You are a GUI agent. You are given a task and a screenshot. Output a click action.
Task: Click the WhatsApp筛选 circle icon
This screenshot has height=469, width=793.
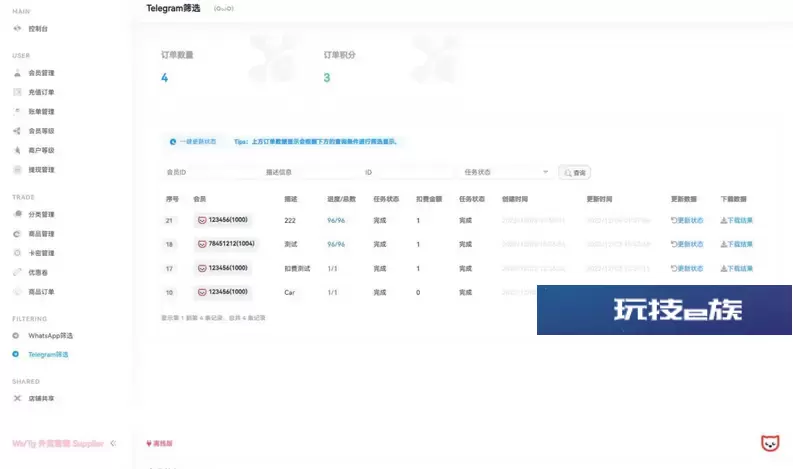coord(16,335)
